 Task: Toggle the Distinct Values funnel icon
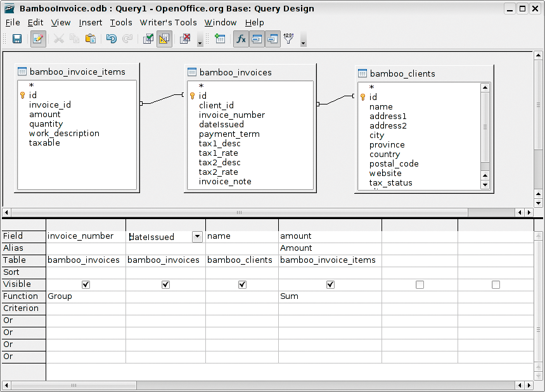288,39
